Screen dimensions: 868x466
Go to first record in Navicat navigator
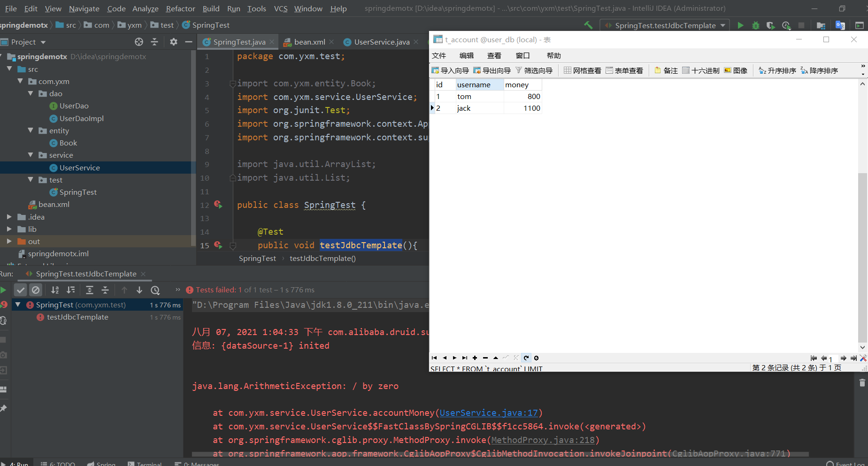[434, 358]
